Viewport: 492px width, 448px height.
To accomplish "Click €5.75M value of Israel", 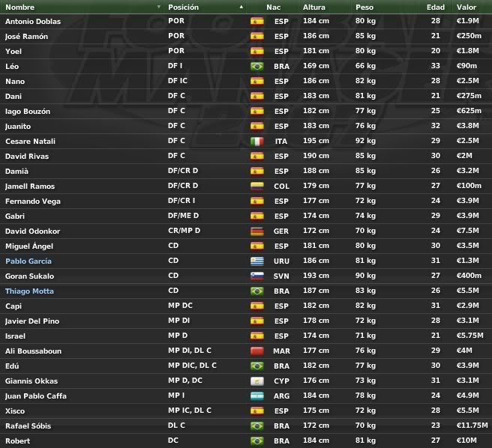I will [x=470, y=336].
